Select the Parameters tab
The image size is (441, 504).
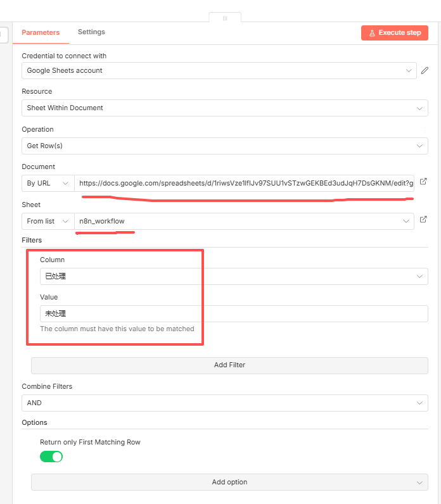pyautogui.click(x=41, y=33)
